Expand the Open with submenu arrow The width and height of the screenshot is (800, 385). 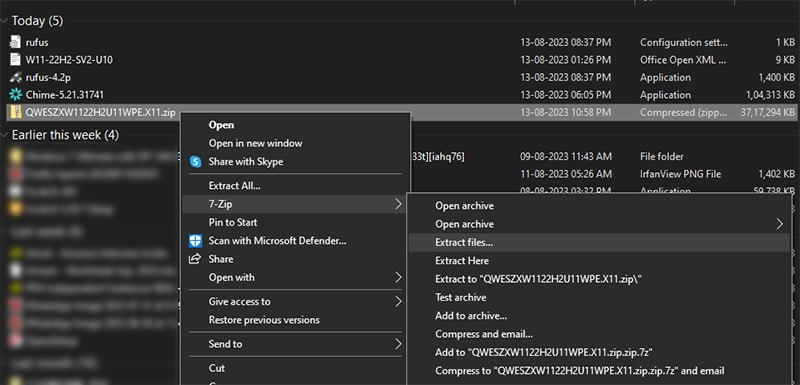(397, 278)
